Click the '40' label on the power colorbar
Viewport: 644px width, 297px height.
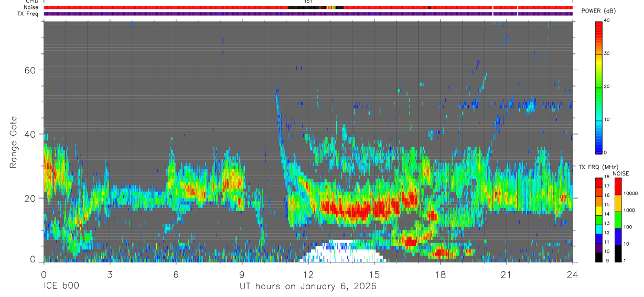coord(607,21)
